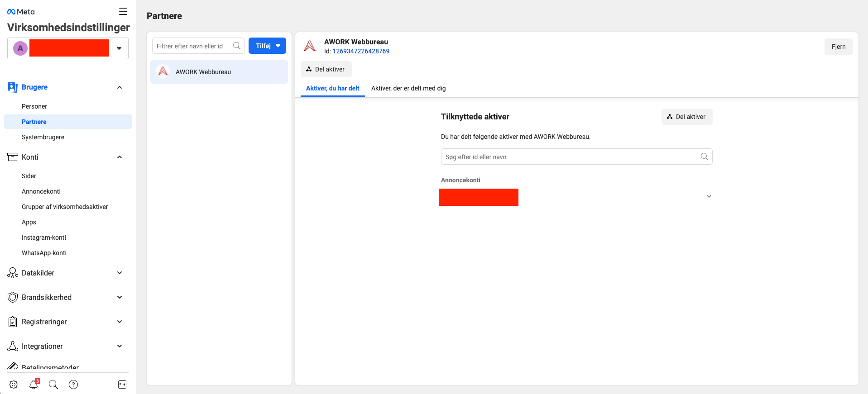This screenshot has width=868, height=394.
Task: Click the Søg efter id eller navn field
Action: [x=576, y=157]
